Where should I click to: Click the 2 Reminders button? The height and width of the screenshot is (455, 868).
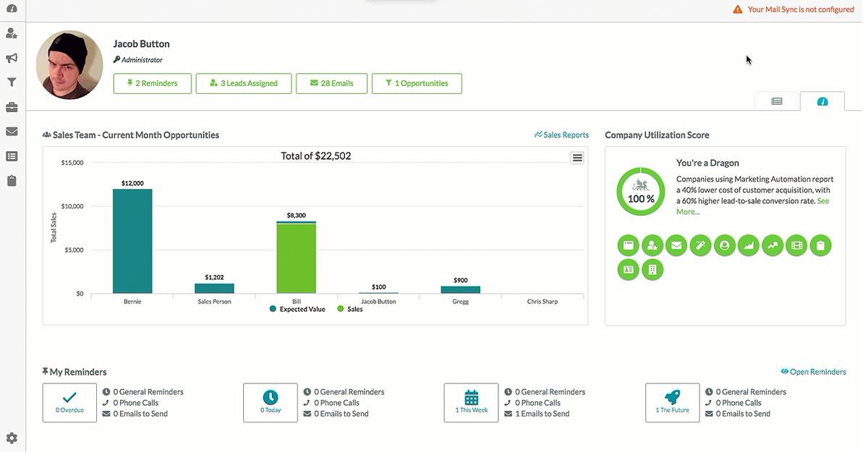pos(152,83)
